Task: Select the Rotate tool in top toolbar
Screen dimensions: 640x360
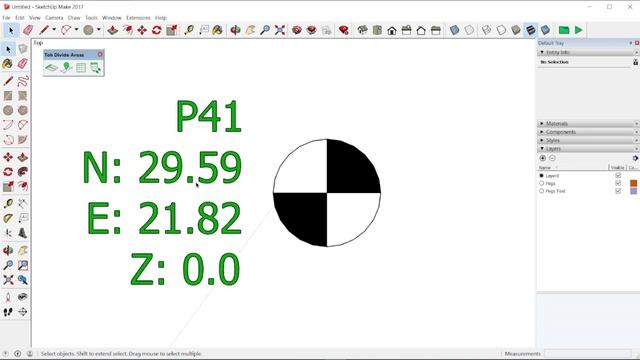Action: [x=157, y=30]
